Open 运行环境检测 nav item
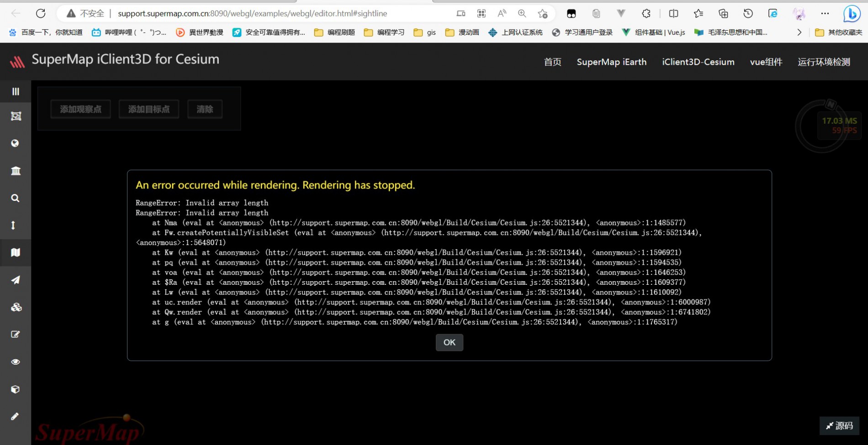Image resolution: width=868 pixels, height=445 pixels. [824, 62]
